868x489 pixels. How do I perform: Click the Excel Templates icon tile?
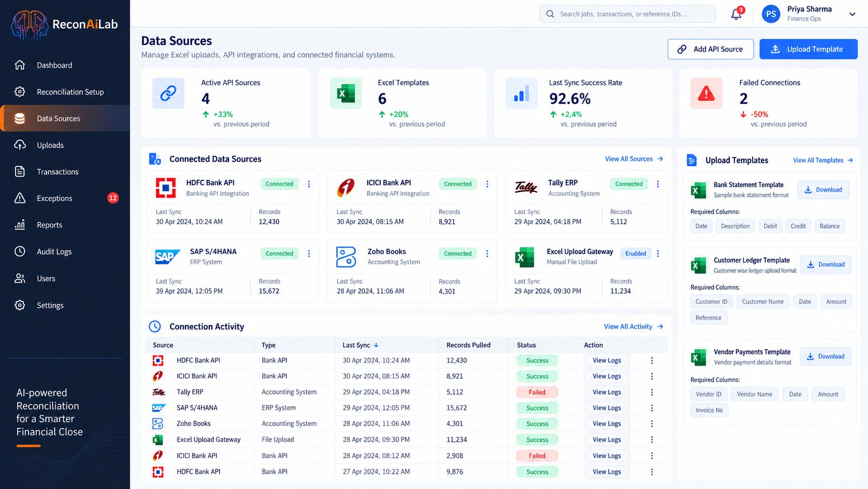point(346,94)
